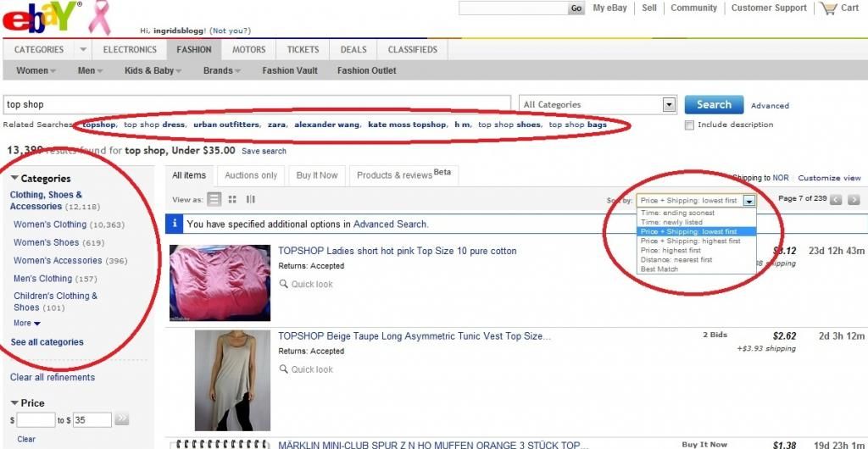This screenshot has width=868, height=449.
Task: Expand the Kids & Baby menu
Action: click(x=153, y=71)
